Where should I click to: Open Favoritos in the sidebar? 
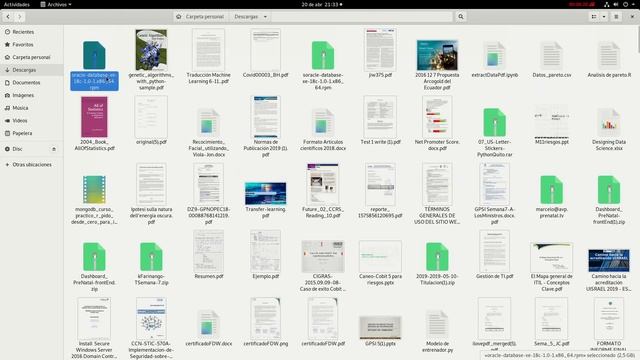tap(31, 44)
